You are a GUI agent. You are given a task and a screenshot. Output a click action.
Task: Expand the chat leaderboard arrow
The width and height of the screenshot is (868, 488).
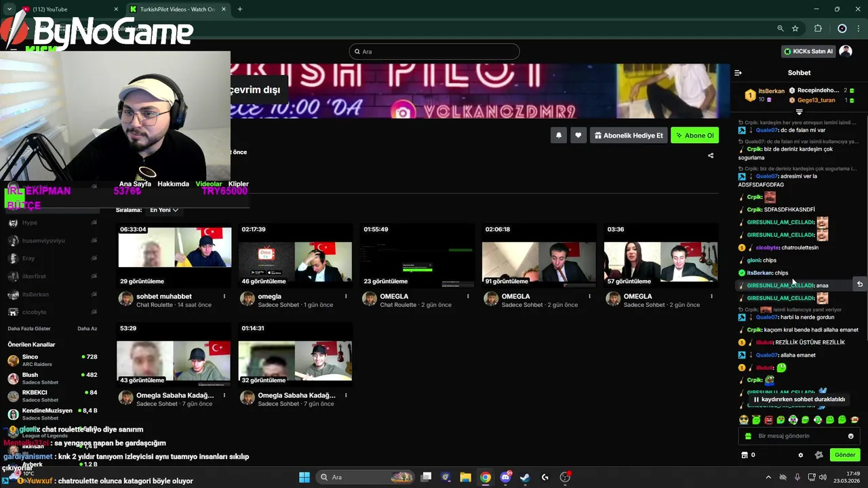(799, 112)
